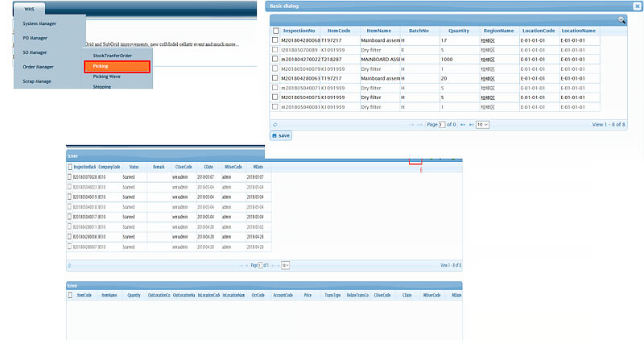Check the row M201804280068 checkbox

[275, 40]
